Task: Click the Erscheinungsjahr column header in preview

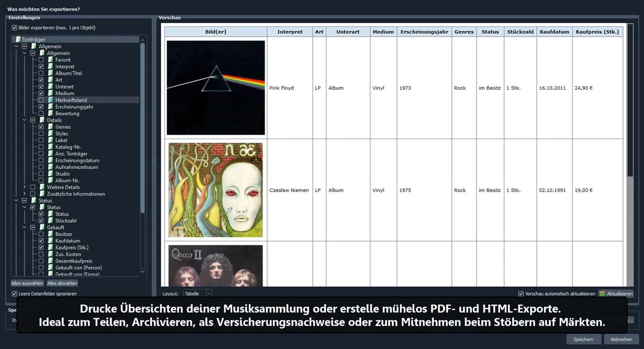Action: click(423, 32)
